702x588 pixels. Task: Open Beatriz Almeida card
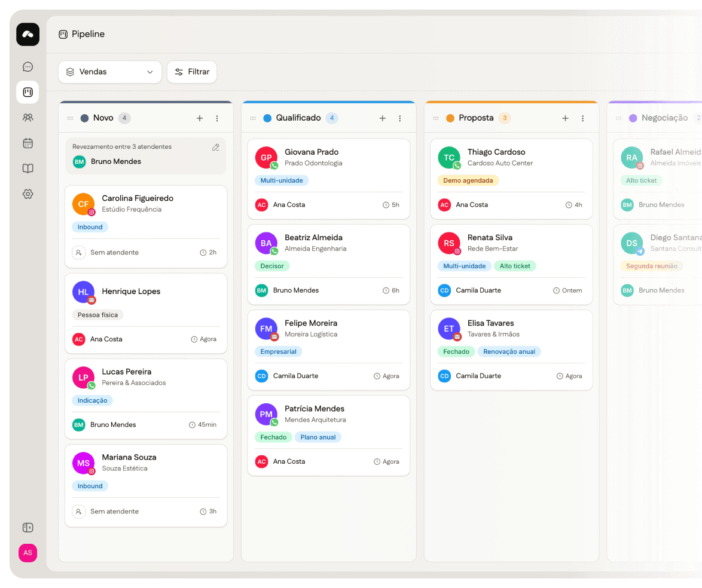pyautogui.click(x=329, y=265)
